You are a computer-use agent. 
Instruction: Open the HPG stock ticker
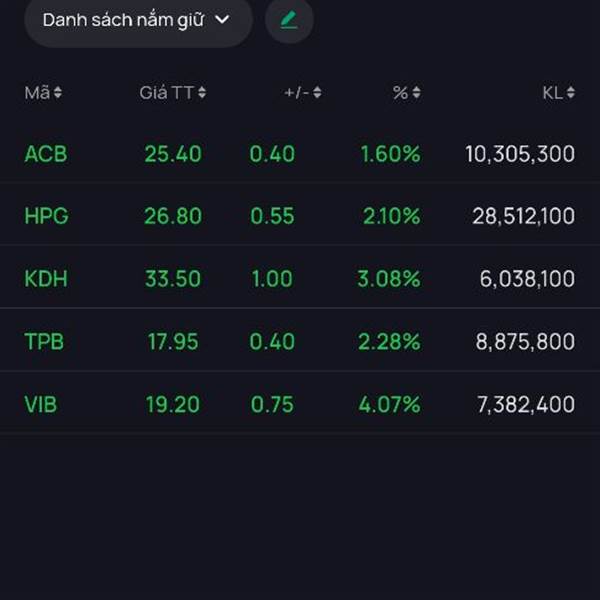pos(46,216)
